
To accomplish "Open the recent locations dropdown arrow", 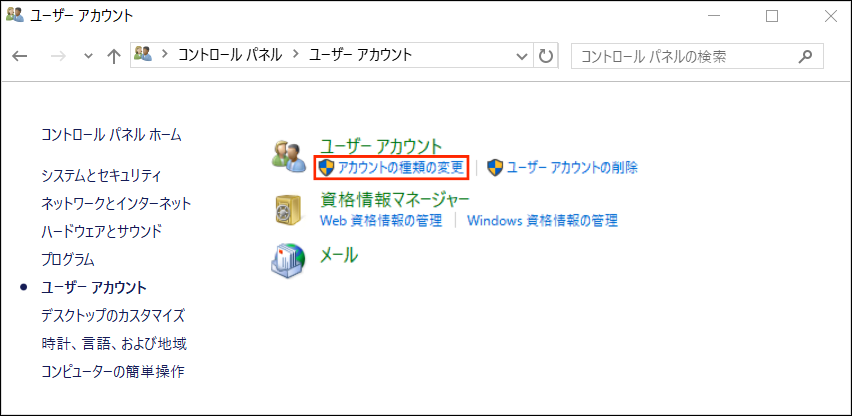I will click(89, 56).
